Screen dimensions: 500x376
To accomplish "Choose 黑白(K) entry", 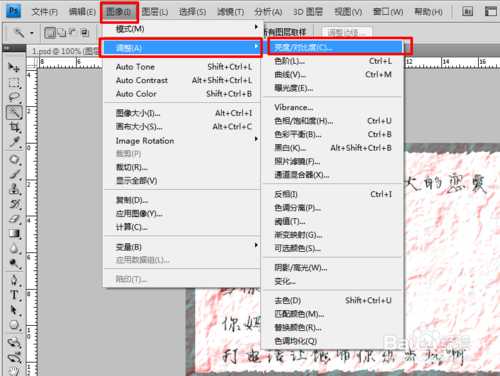I will click(333, 148).
